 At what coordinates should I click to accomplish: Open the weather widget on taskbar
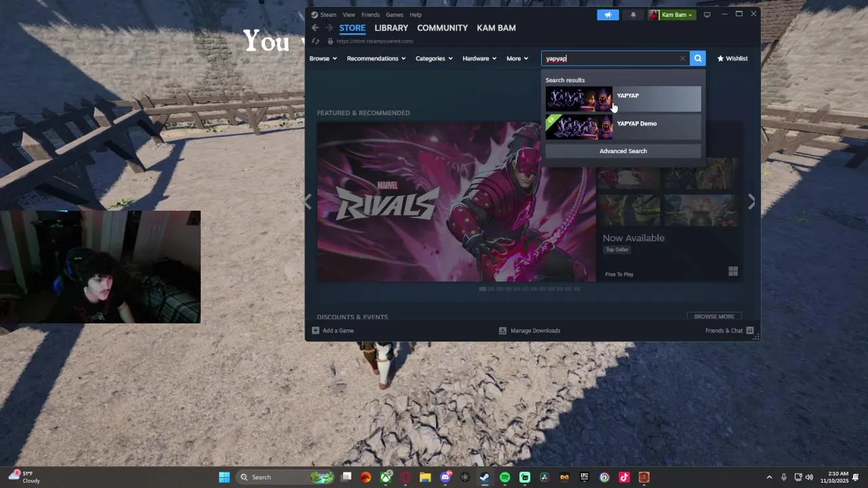(x=24, y=477)
